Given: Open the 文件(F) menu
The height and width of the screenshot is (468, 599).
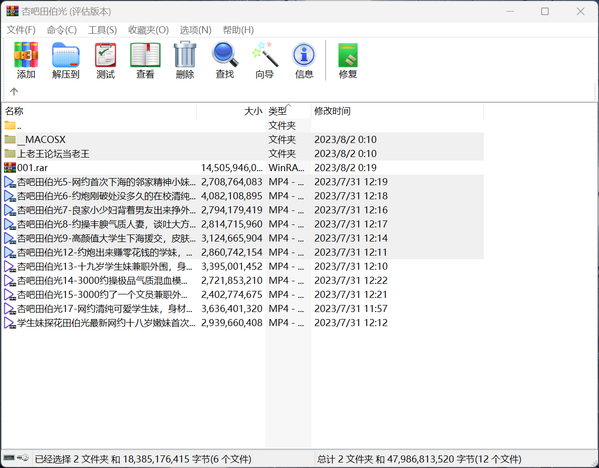Looking at the screenshot, I should pyautogui.click(x=21, y=30).
